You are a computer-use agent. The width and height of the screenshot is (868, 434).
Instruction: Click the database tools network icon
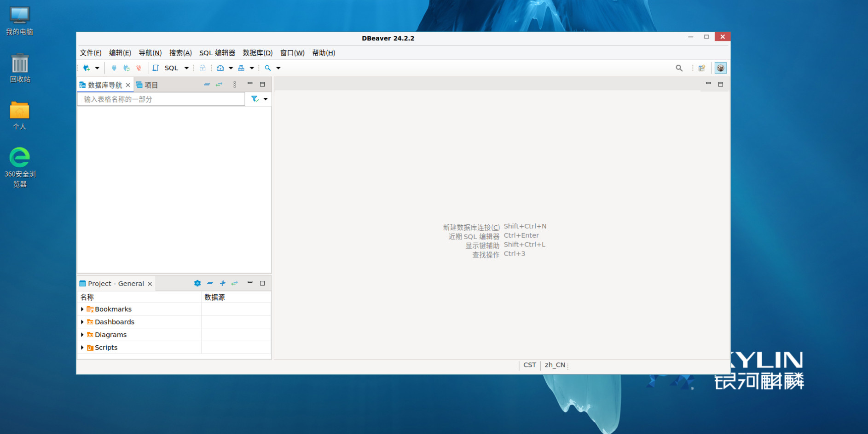(x=241, y=68)
